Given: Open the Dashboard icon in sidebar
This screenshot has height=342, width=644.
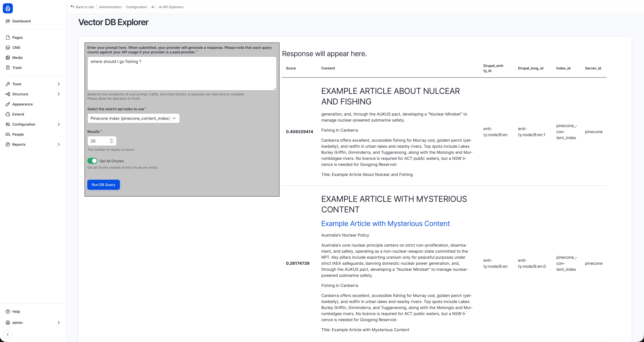Looking at the screenshot, I should [8, 21].
